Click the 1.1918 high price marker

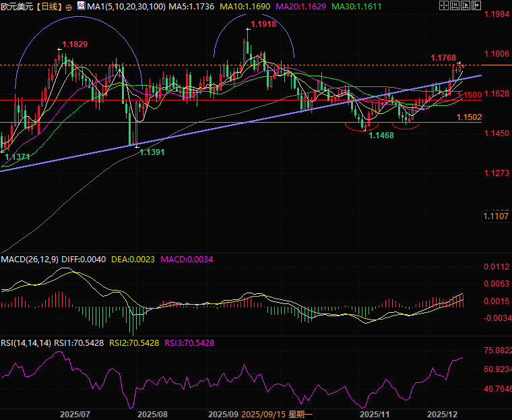263,24
